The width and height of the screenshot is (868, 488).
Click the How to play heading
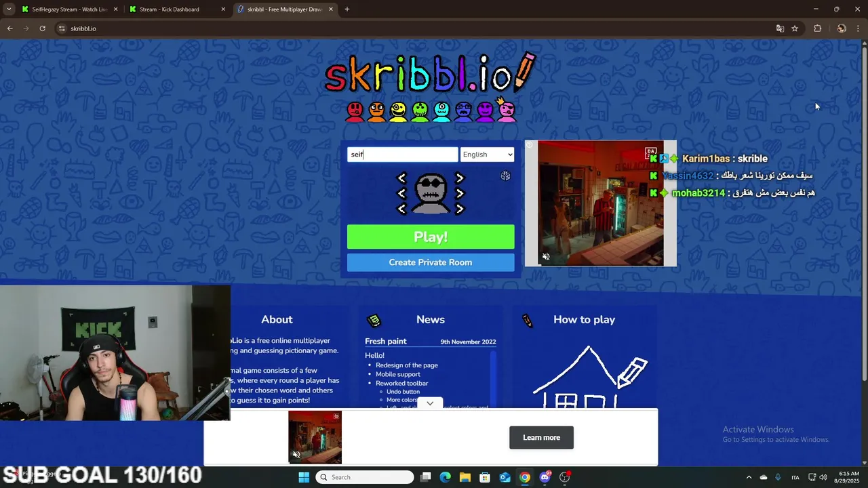[584, 320]
